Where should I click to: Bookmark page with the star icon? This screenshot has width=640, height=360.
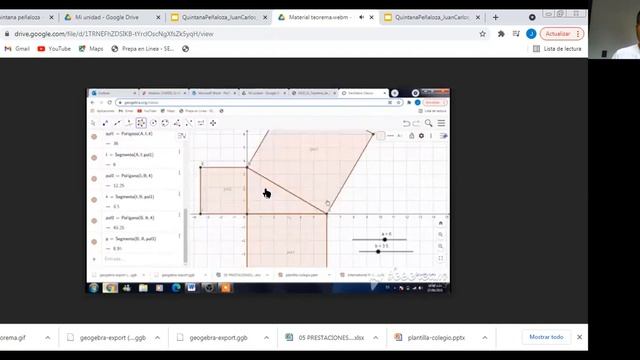click(x=482, y=34)
